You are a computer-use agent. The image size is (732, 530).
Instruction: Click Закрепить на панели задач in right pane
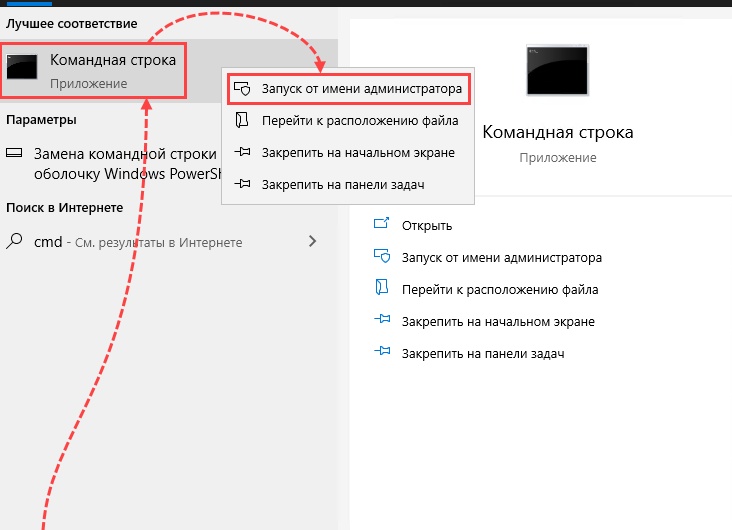tap(483, 353)
